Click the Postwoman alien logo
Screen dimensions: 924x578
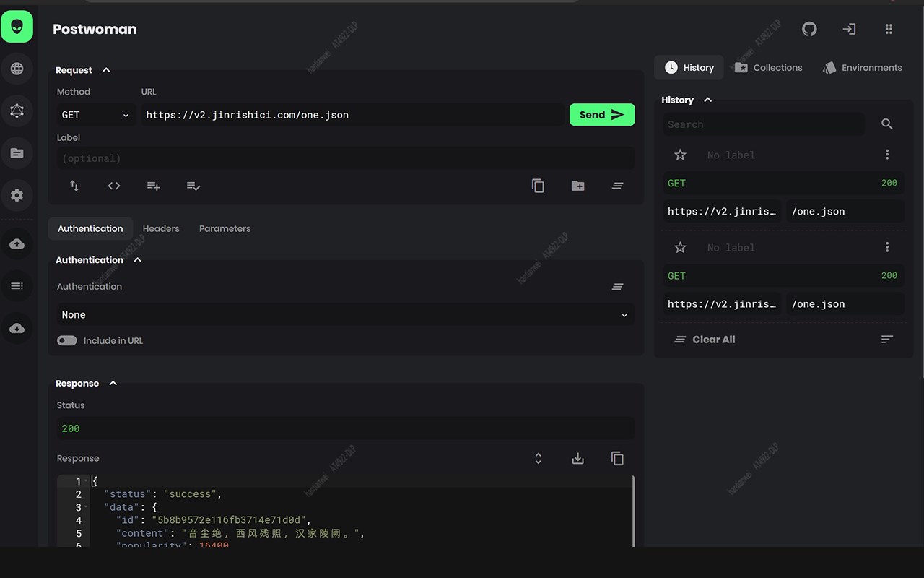[x=17, y=27]
